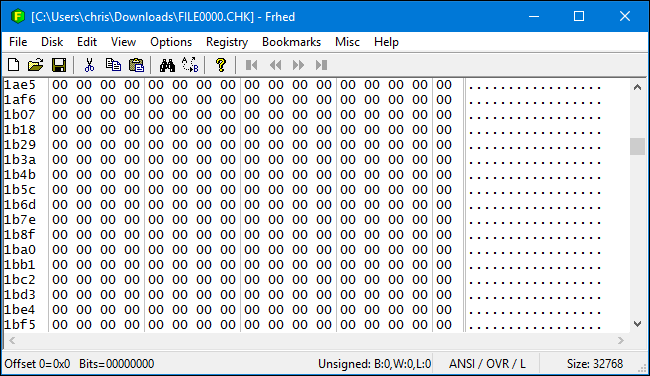The height and width of the screenshot is (376, 650).
Task: Click offset 1b5c row label
Action: click(x=20, y=190)
